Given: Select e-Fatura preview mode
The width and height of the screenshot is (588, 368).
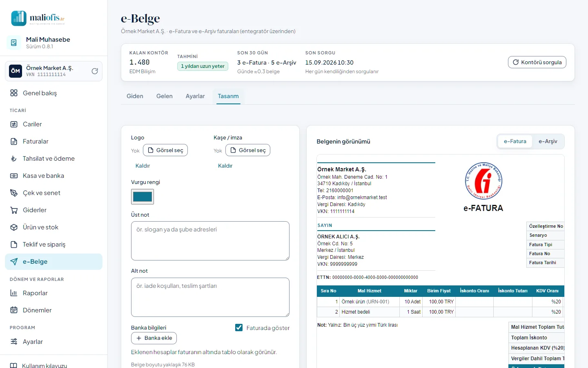Looking at the screenshot, I should coord(515,141).
